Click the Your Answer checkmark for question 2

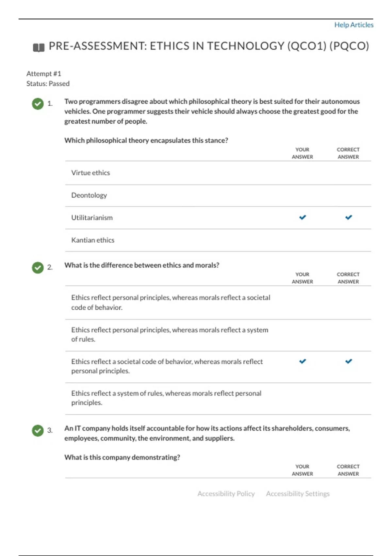[x=302, y=361]
